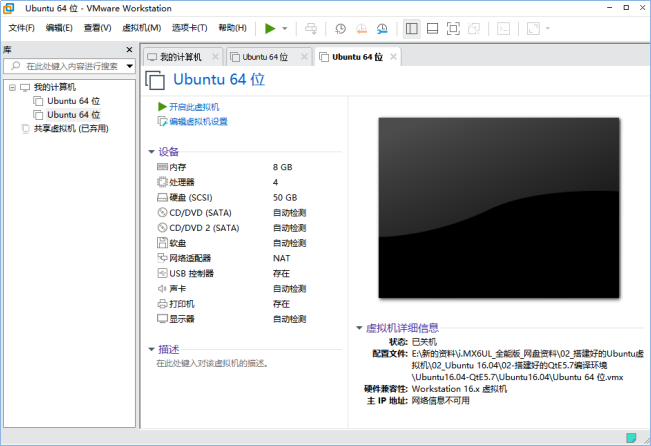Select the 显示器 device row
Viewport: 651px width, 446px height.
(x=232, y=319)
